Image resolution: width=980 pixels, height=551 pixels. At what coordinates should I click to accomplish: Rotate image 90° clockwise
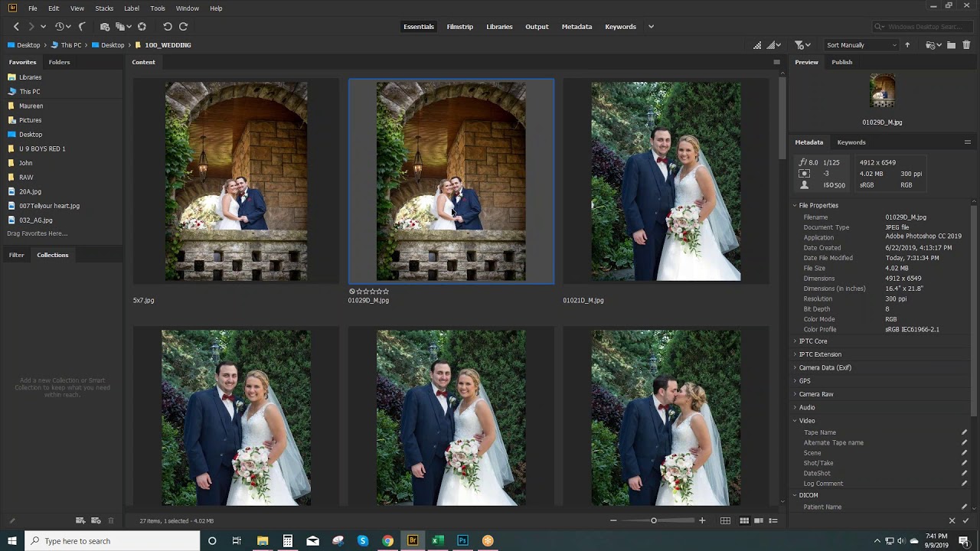[x=183, y=26]
